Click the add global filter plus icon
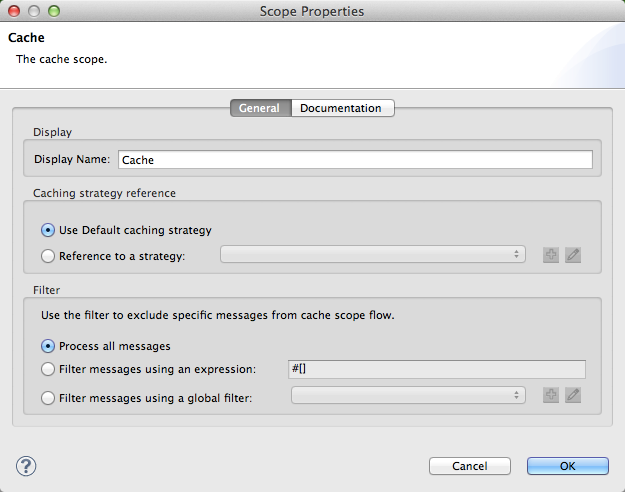625x492 pixels. pyautogui.click(x=551, y=395)
